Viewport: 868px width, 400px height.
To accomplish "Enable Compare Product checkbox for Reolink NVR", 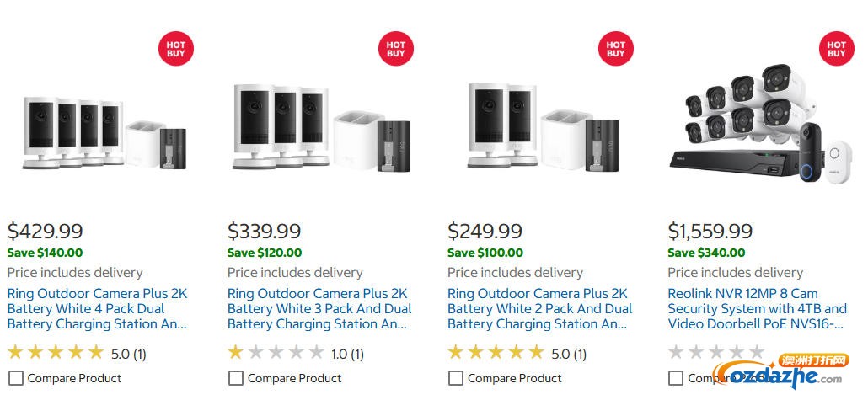I will (x=675, y=378).
